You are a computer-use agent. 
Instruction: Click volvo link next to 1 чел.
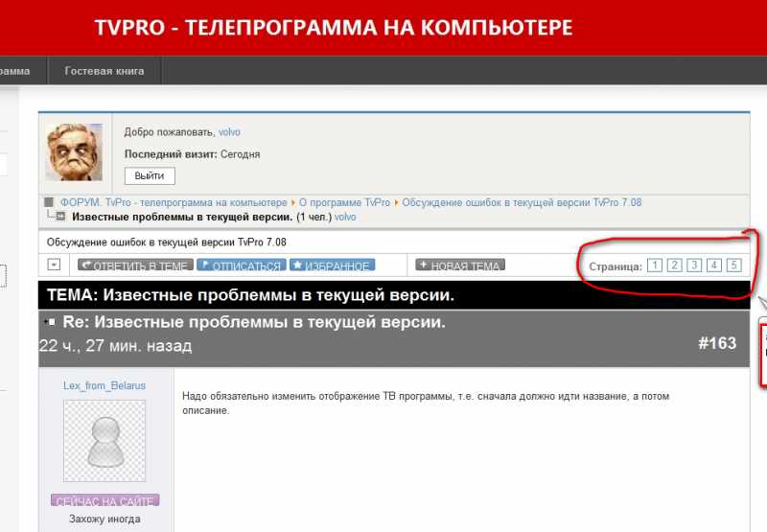coord(345,217)
